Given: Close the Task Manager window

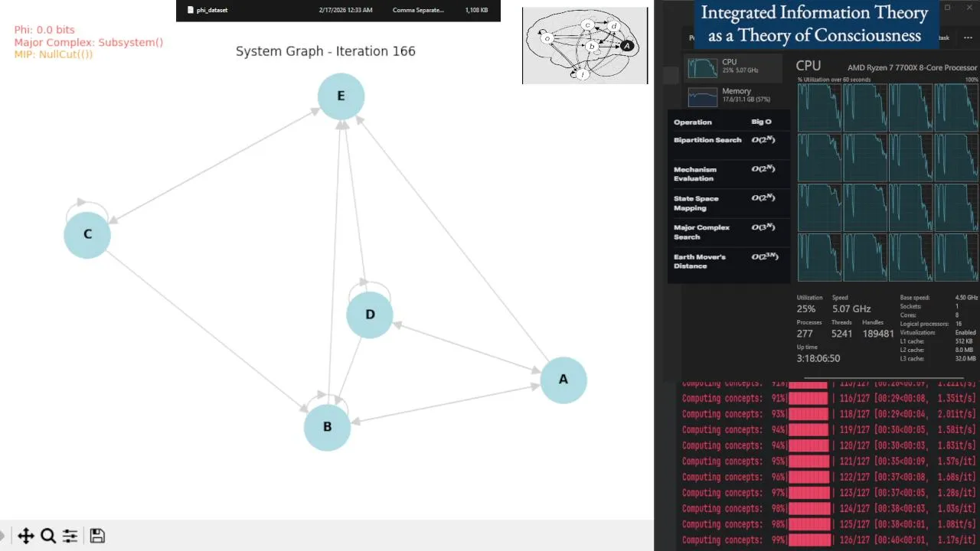Looking at the screenshot, I should click(x=969, y=8).
